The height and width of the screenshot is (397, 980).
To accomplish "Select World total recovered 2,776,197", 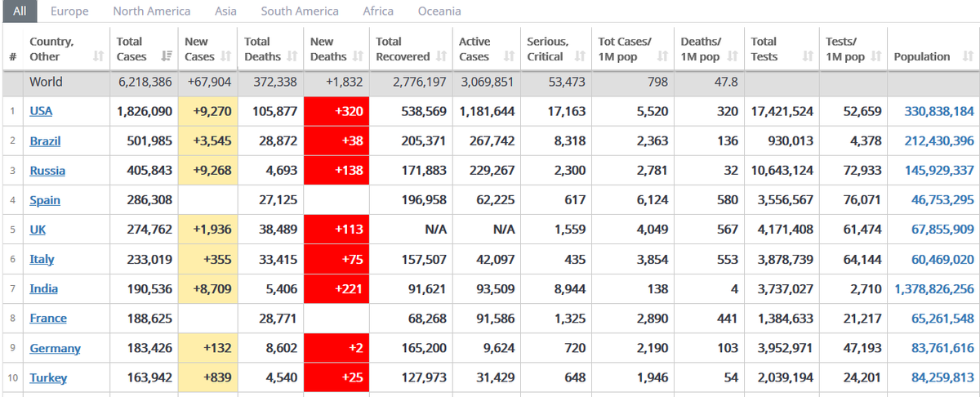I will tap(419, 82).
